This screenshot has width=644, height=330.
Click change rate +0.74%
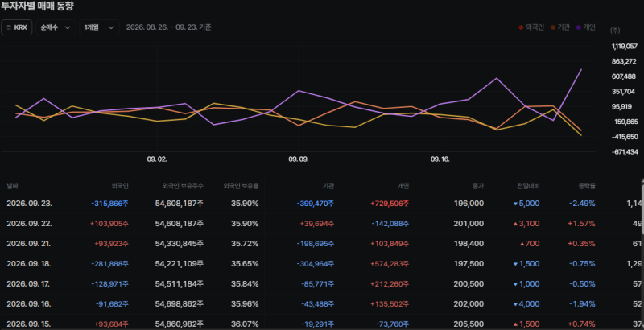coord(581,324)
